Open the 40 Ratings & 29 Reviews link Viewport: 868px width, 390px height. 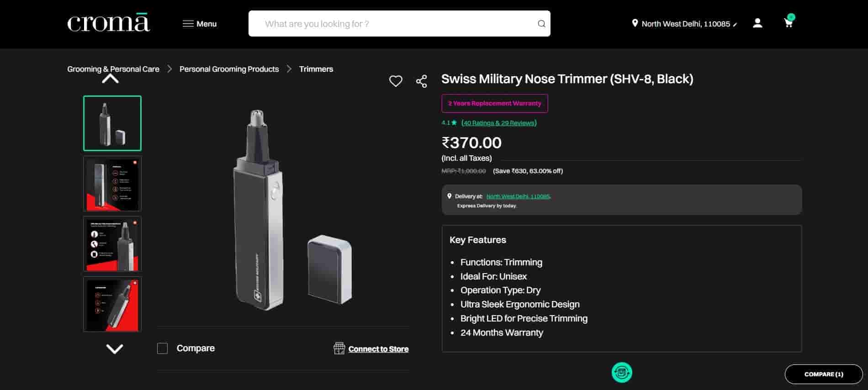tap(499, 123)
